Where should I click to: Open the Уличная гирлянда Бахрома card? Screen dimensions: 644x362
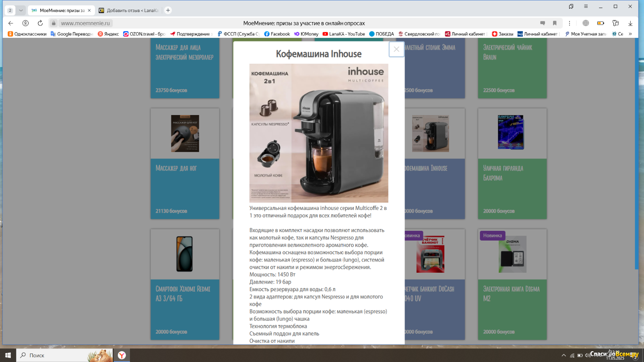click(x=512, y=164)
